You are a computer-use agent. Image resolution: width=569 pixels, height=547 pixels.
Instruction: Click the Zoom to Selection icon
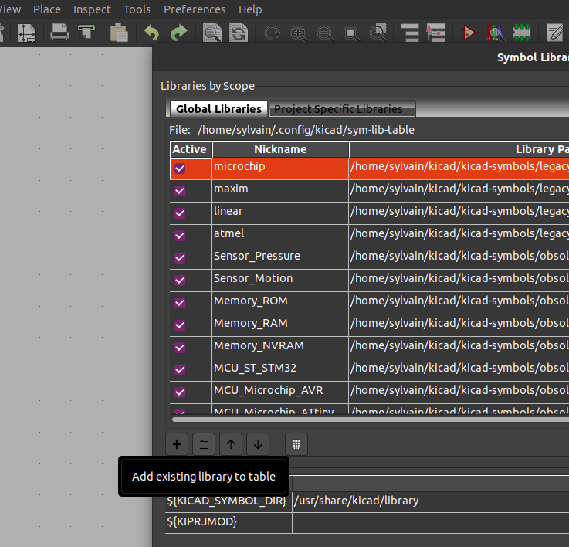point(378,33)
